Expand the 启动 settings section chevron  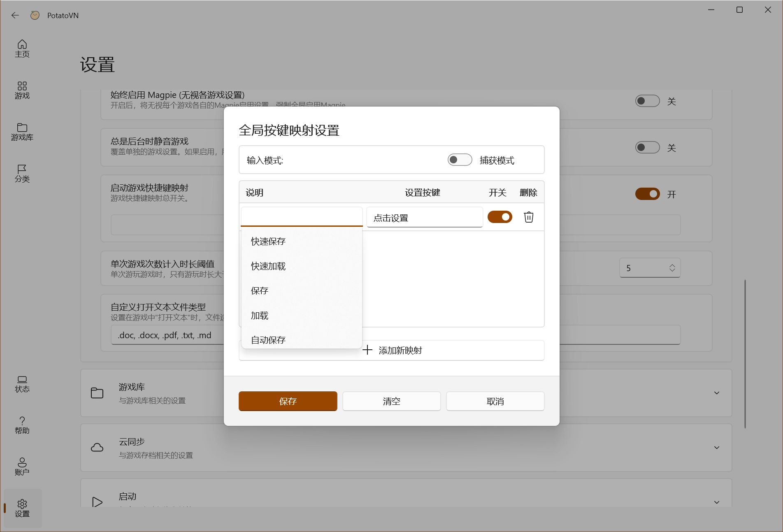click(x=716, y=502)
